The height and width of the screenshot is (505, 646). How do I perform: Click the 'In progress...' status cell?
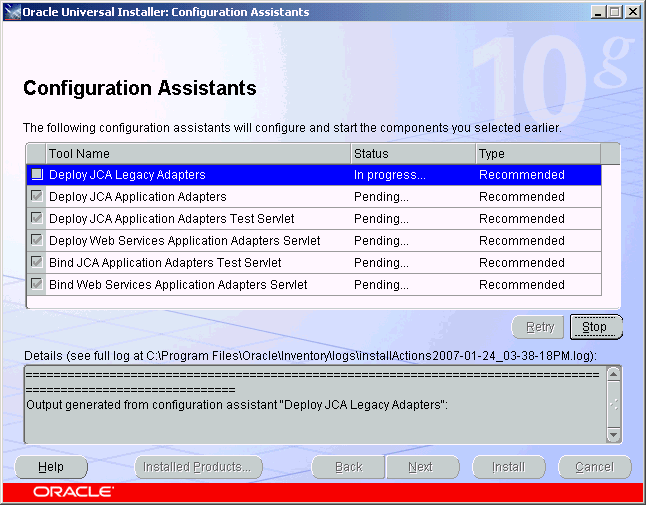(413, 175)
